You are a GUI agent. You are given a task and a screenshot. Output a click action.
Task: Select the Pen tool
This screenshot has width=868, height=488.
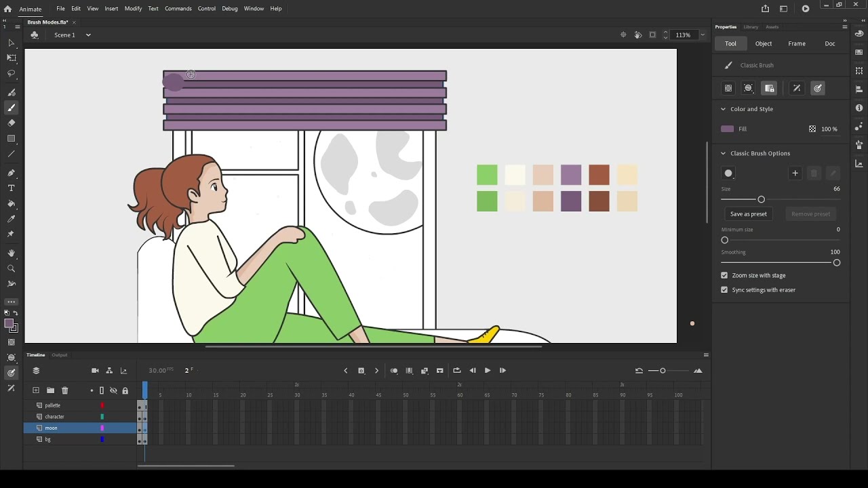[12, 173]
